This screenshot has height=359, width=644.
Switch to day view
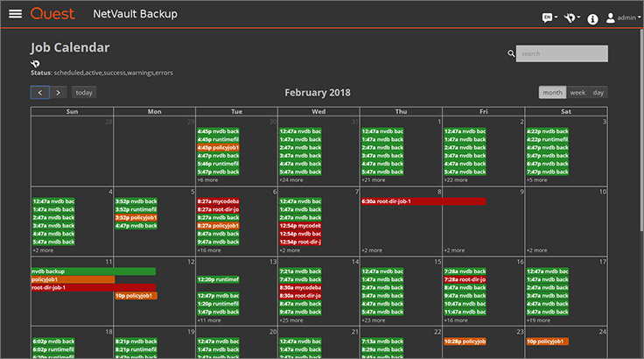[598, 93]
